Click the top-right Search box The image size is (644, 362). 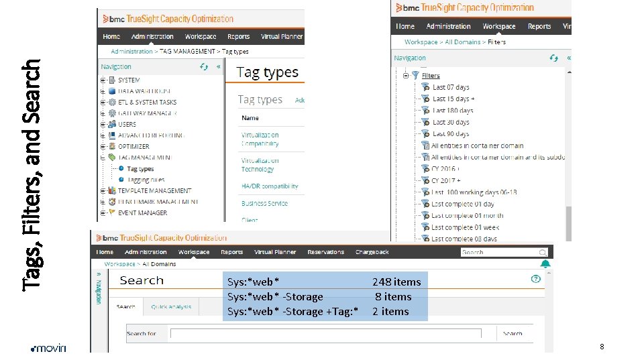click(x=504, y=253)
